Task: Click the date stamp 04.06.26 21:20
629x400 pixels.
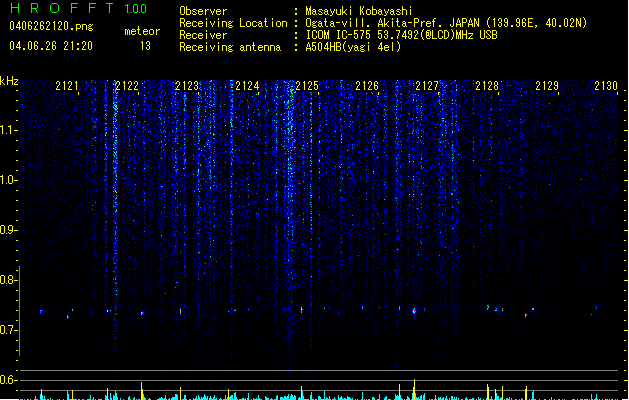Action: click(x=51, y=46)
